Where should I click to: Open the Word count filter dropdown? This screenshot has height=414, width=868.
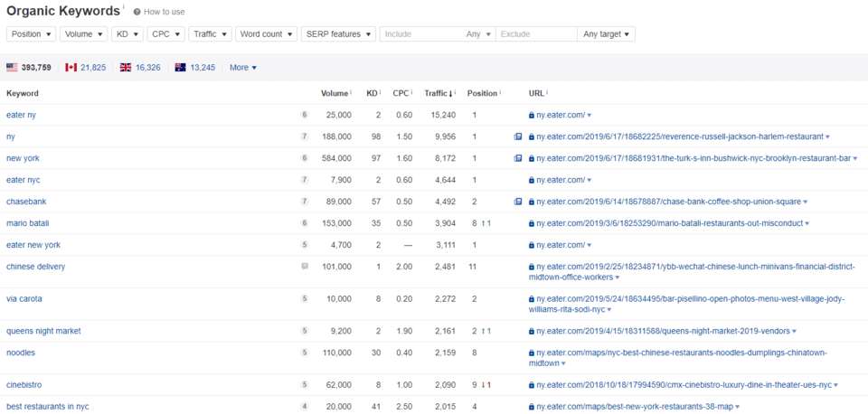[x=266, y=34]
